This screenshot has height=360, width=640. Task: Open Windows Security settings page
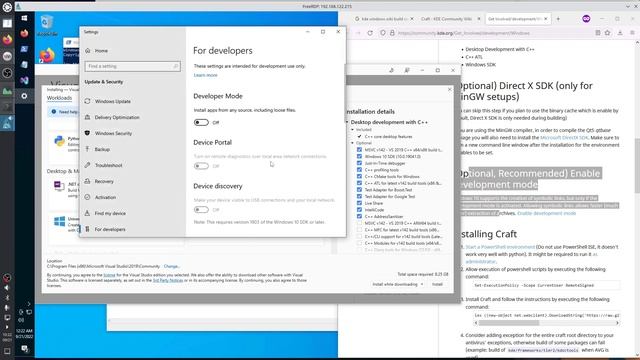[x=113, y=133]
